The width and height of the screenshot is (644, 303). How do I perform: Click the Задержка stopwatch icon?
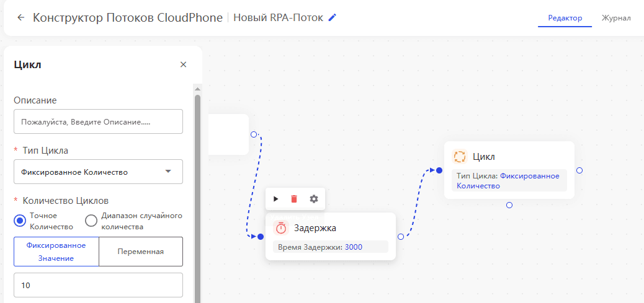(281, 228)
